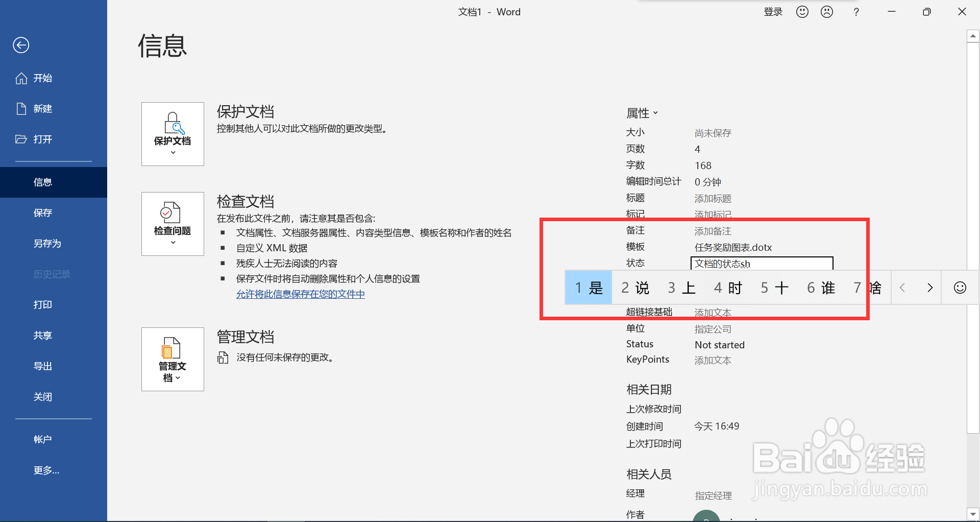
Task: Click 登录 to sign in
Action: (x=773, y=12)
